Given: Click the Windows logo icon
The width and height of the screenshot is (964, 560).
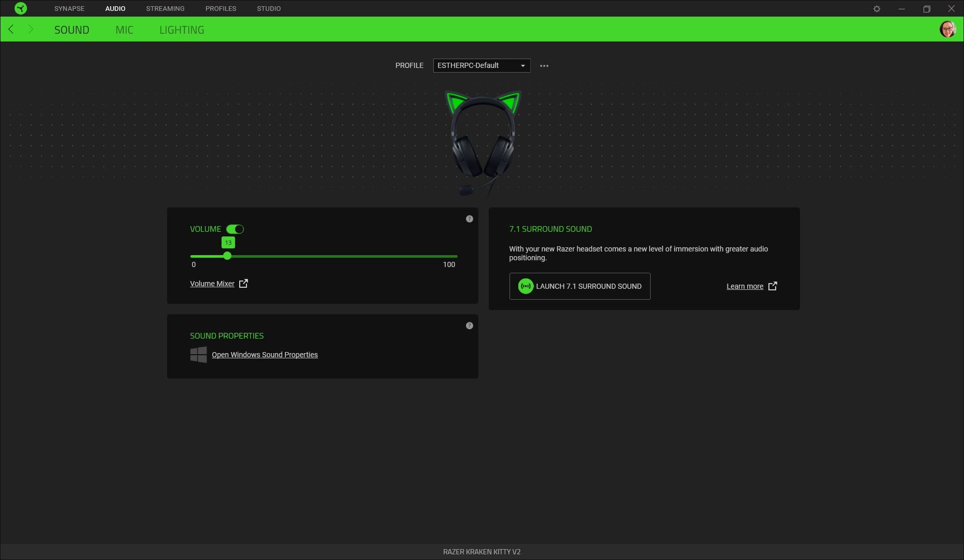Looking at the screenshot, I should tap(199, 355).
